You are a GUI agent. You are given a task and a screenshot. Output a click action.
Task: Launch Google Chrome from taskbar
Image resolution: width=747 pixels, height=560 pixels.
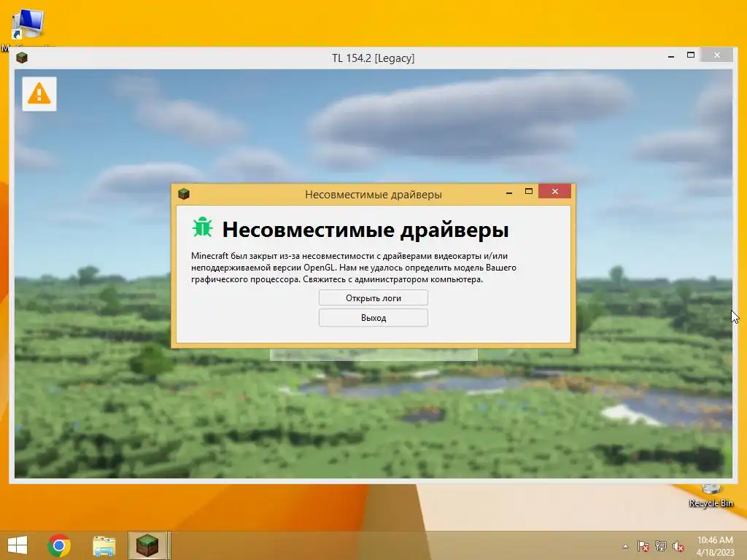coord(59,545)
